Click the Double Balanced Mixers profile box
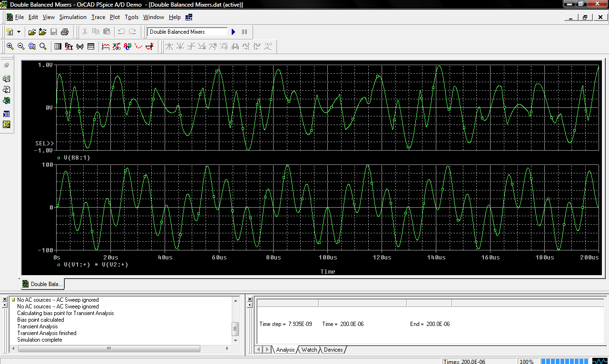The height and width of the screenshot is (364, 609). point(187,32)
